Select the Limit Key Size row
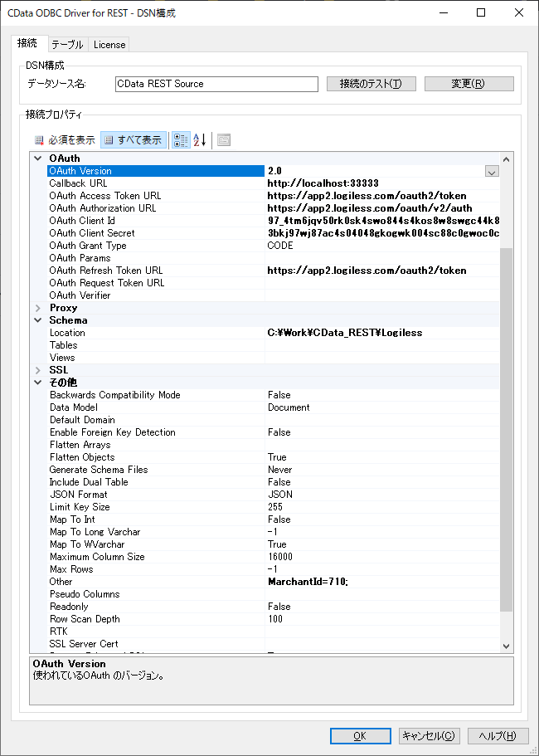 274,507
